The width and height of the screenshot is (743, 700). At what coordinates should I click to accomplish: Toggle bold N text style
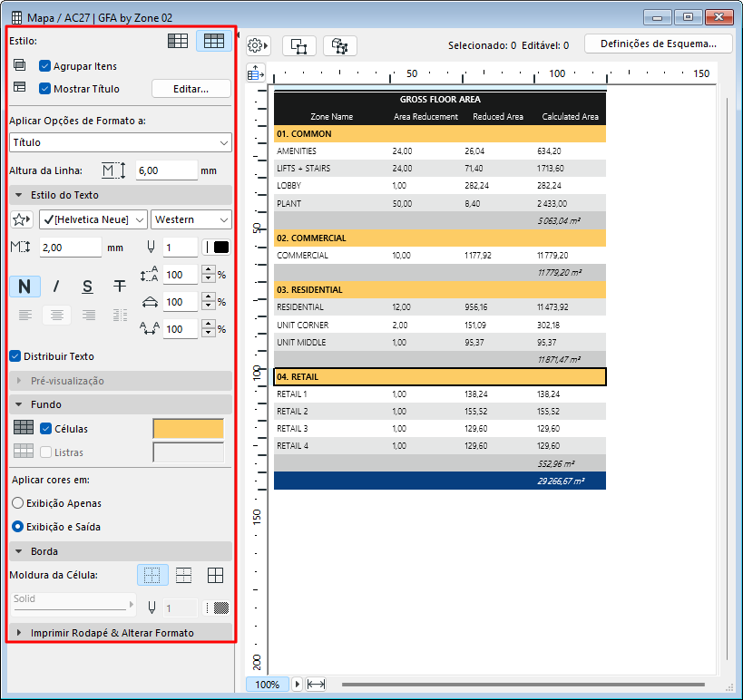(24, 287)
